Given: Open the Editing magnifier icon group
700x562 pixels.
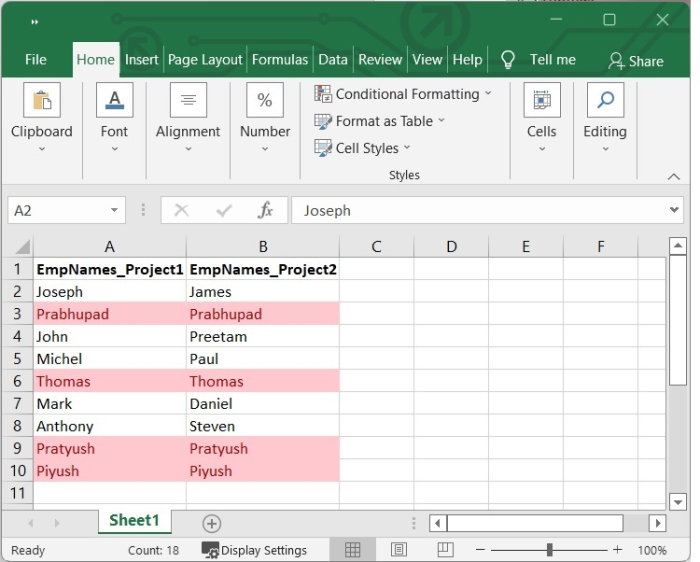Looking at the screenshot, I should coord(605,101).
